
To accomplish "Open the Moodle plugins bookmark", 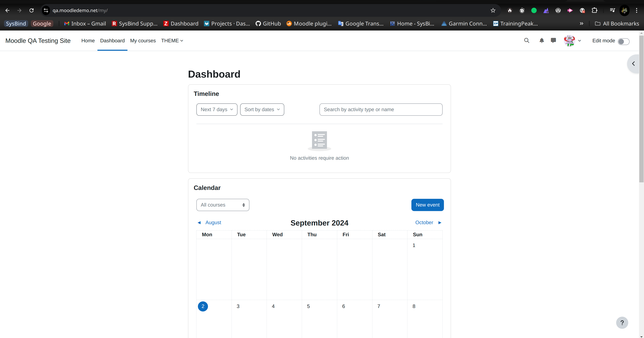I will tap(309, 24).
